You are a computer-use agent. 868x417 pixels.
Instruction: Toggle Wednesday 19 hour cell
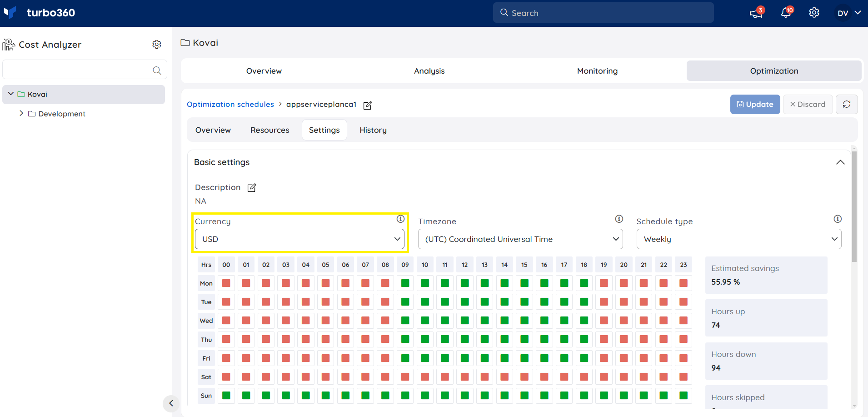click(x=604, y=321)
